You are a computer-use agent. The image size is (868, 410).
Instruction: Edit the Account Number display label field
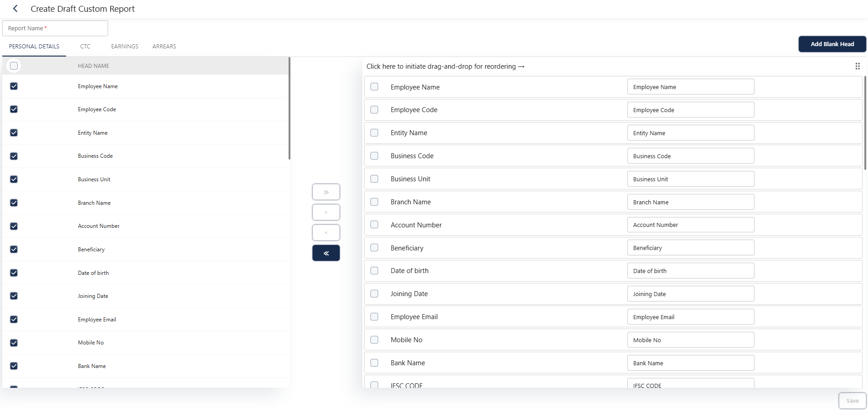[691, 225]
